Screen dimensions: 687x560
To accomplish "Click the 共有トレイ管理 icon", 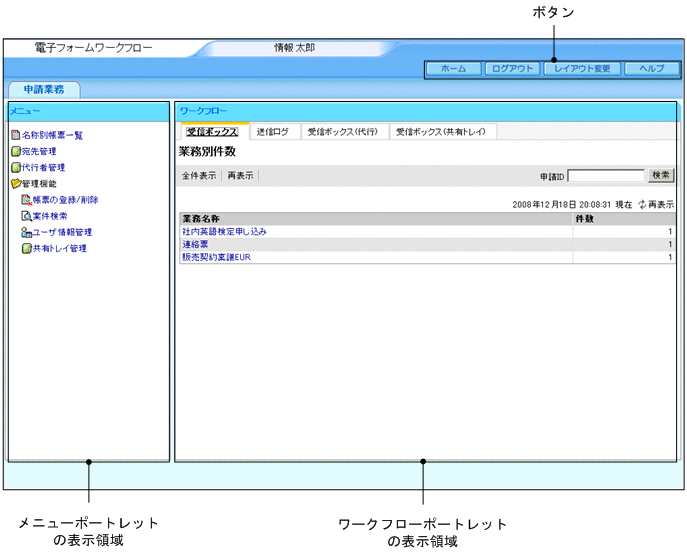I will pyautogui.click(x=26, y=248).
